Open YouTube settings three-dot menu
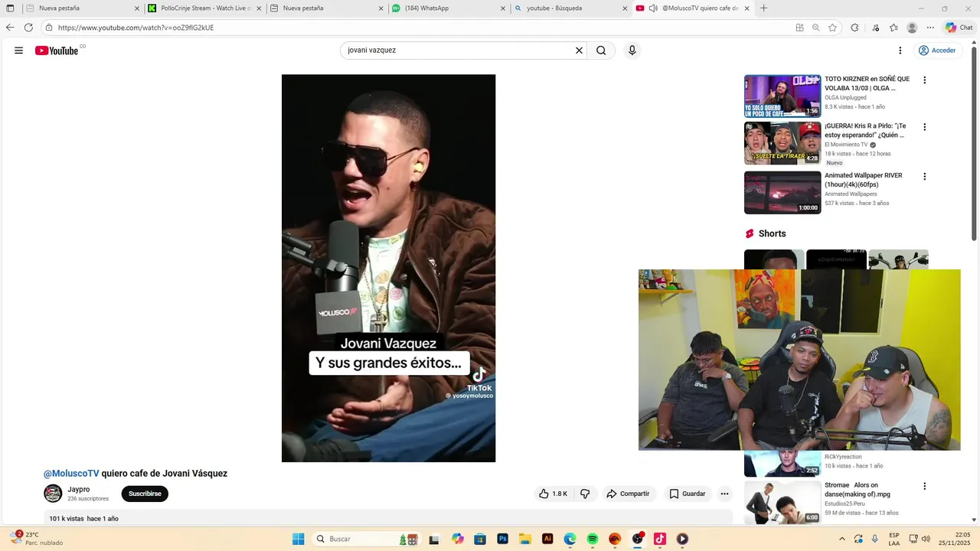This screenshot has width=980, height=551. [x=900, y=51]
